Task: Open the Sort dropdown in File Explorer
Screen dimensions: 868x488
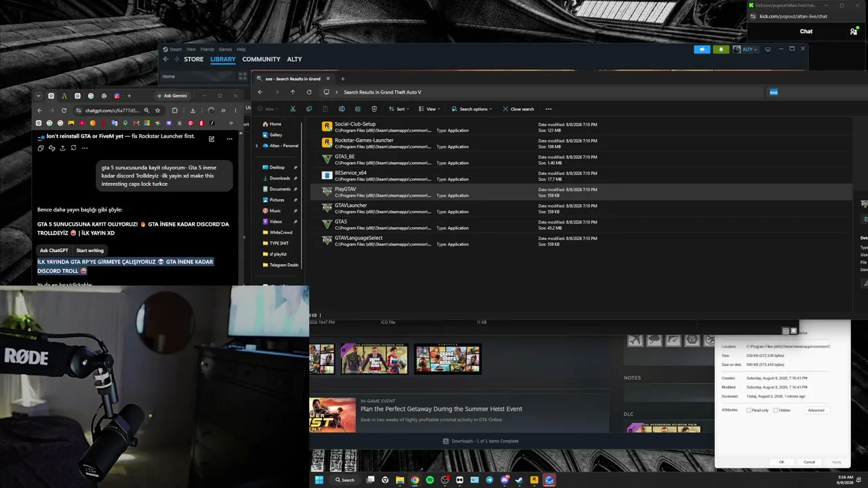Action: tap(397, 109)
